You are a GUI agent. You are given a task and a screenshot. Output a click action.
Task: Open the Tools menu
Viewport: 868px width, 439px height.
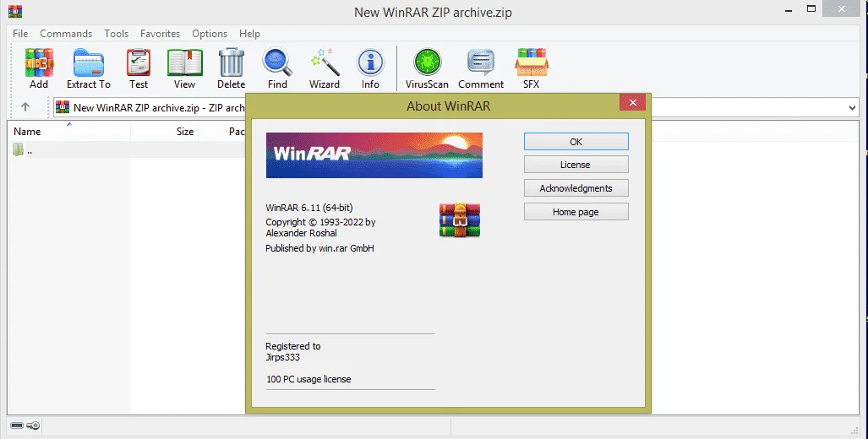(117, 34)
